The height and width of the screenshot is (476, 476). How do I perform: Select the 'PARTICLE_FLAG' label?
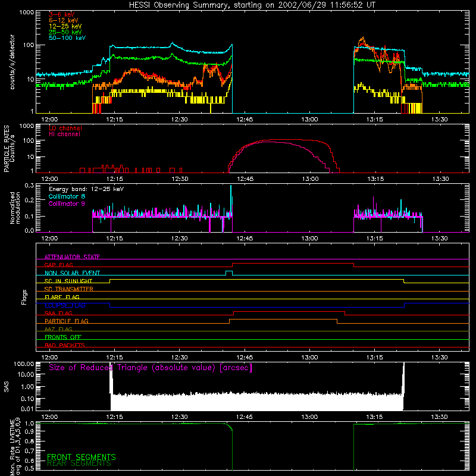[67, 321]
